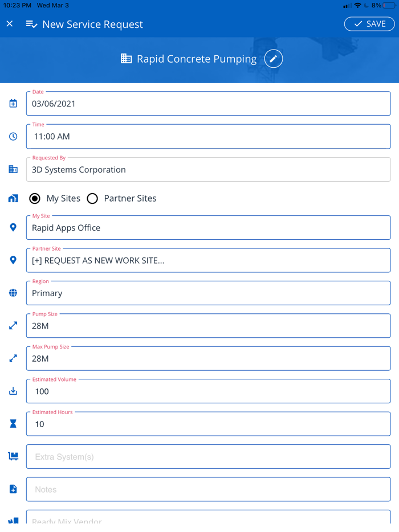Select the My Sites radio button
This screenshot has height=532, width=399.
click(x=35, y=198)
